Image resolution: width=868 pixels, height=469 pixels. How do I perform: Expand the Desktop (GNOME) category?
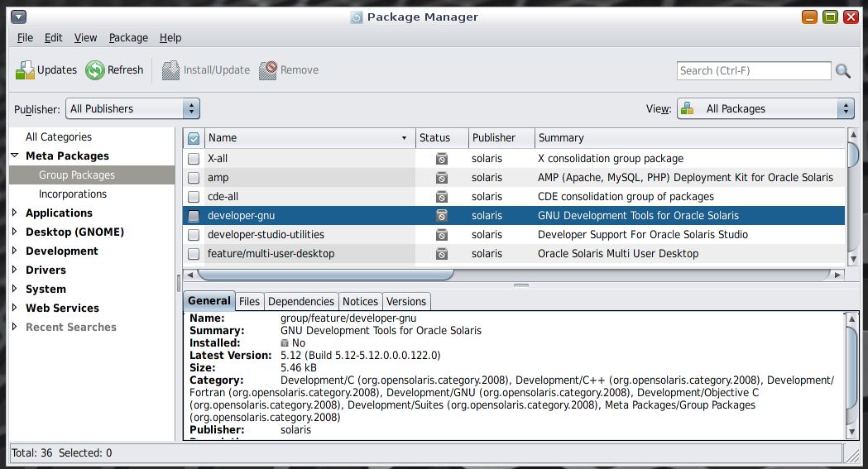pyautogui.click(x=15, y=231)
